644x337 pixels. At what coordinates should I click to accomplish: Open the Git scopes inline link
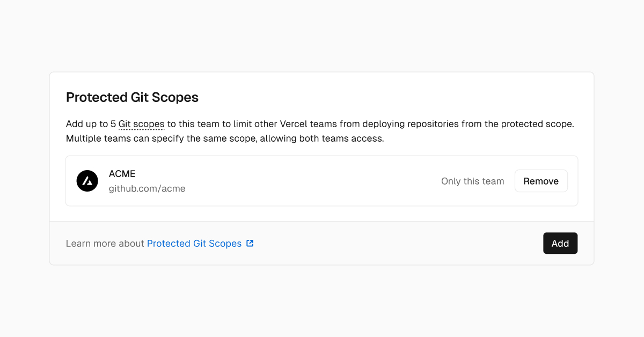tap(141, 123)
